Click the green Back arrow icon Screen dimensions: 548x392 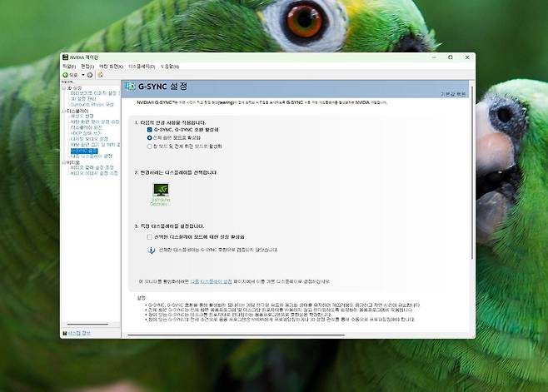(66, 74)
